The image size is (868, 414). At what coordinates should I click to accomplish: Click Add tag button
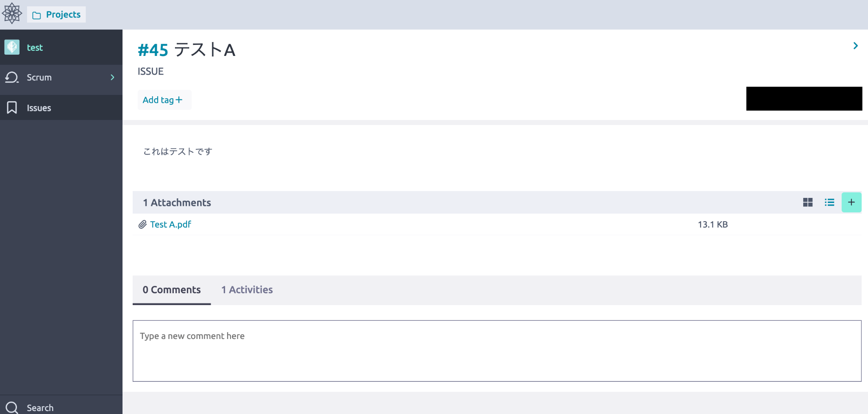164,100
